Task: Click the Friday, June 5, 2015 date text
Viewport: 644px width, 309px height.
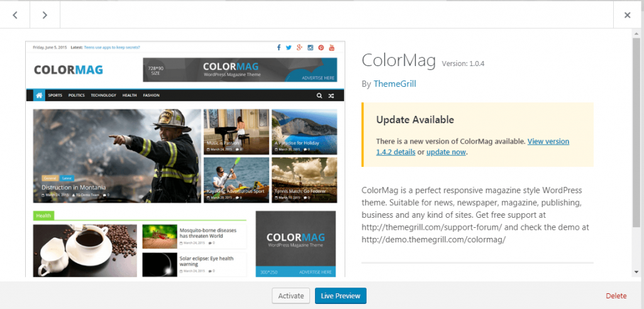Action: pos(50,48)
